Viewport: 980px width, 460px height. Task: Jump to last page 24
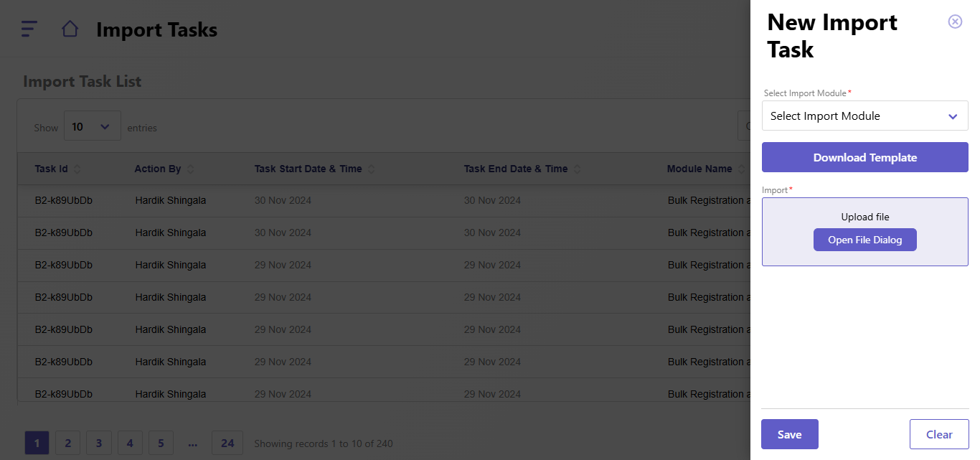[227, 443]
